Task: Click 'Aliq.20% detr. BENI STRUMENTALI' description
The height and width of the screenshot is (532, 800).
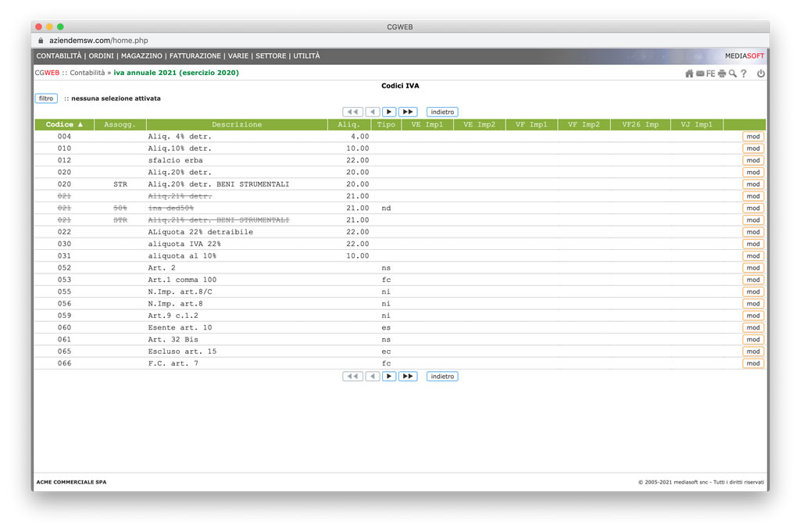Action: coord(219,184)
